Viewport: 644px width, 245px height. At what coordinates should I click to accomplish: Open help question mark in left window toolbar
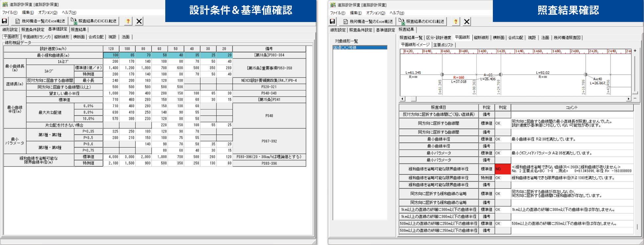point(128,21)
